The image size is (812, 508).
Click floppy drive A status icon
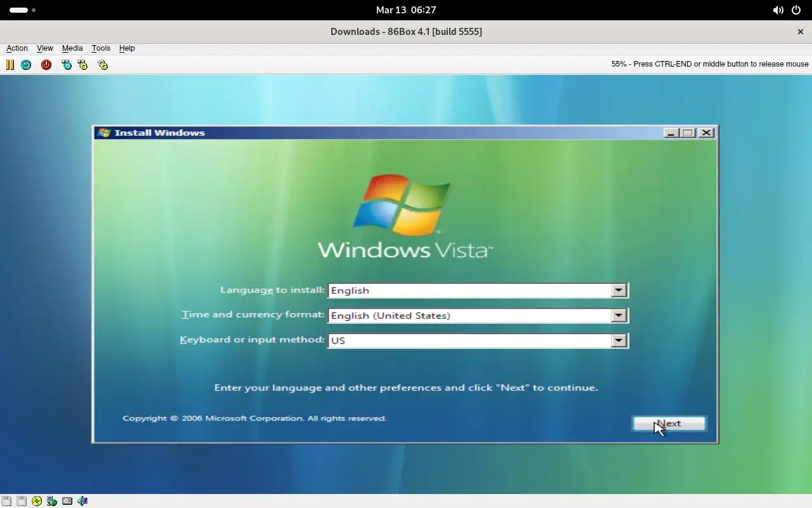click(x=6, y=501)
